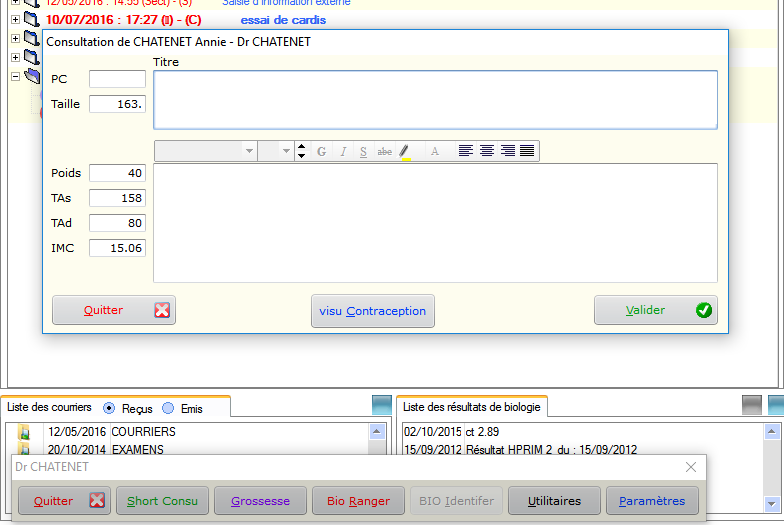784x525 pixels.
Task: Center text in editor toolbar
Action: click(487, 150)
